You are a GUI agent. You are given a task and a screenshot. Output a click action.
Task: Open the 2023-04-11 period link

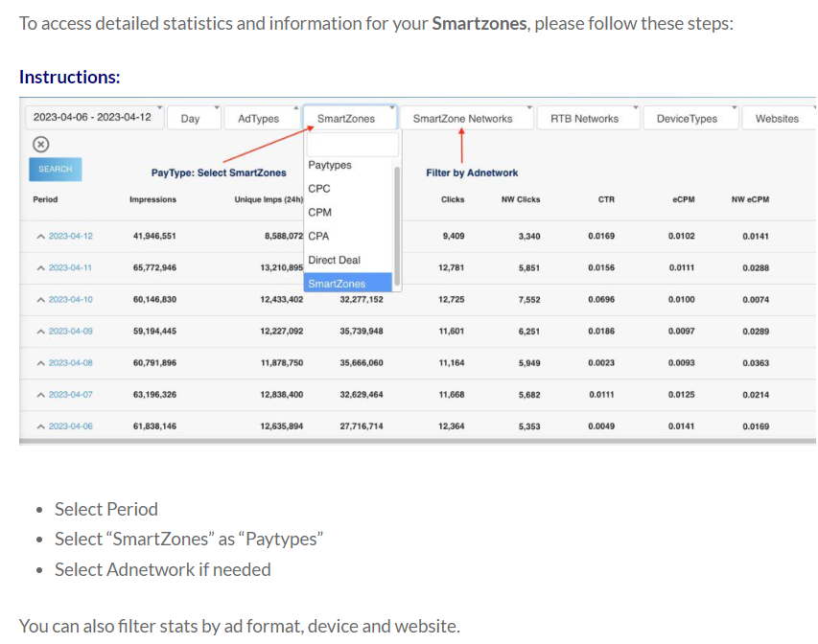coord(70,268)
